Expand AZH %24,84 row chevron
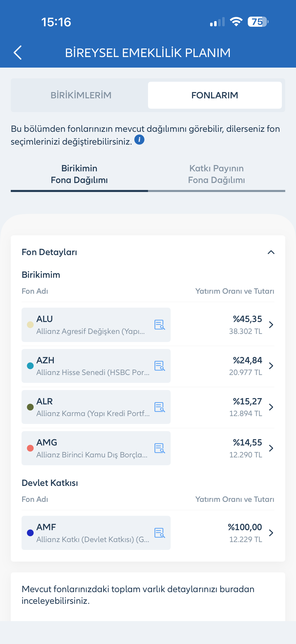Viewport: 296px width, 644px height. click(271, 366)
